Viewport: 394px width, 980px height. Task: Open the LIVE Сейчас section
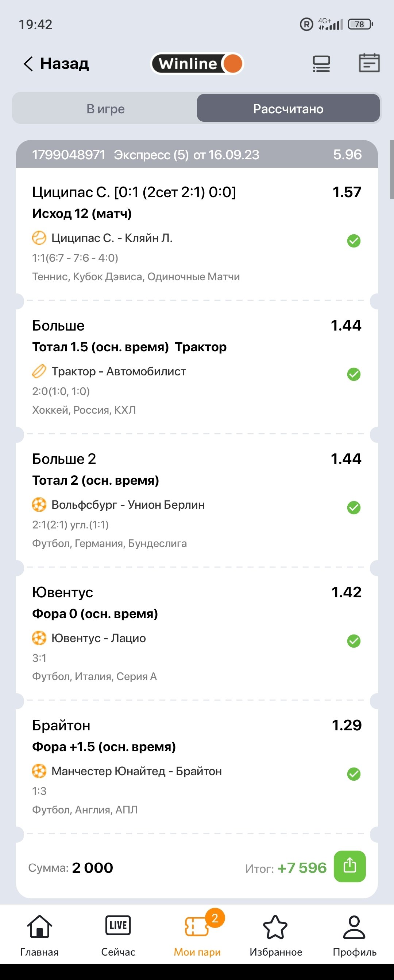(x=118, y=935)
